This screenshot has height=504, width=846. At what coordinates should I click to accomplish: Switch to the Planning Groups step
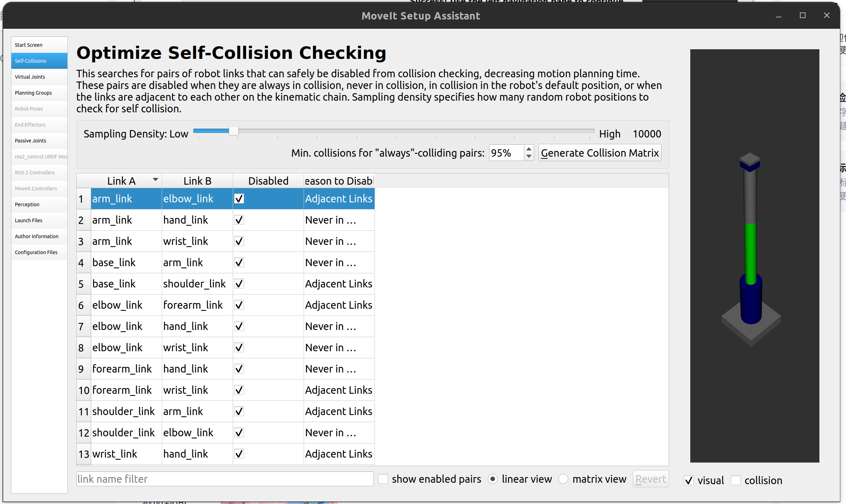pyautogui.click(x=33, y=93)
